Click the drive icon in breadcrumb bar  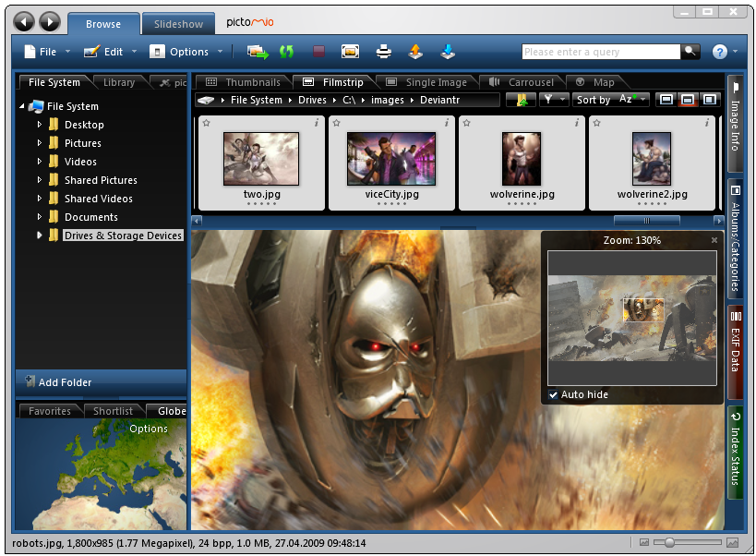206,100
